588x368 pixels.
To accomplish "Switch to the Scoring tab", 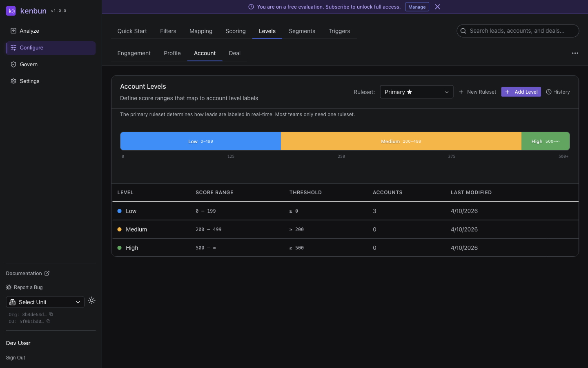I will [x=236, y=31].
